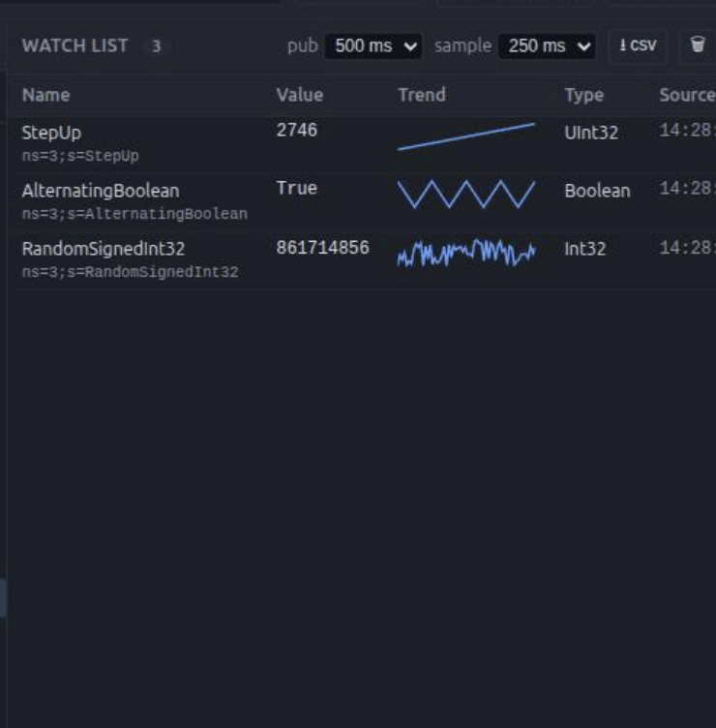Click the Int32 type cell

[x=585, y=249]
